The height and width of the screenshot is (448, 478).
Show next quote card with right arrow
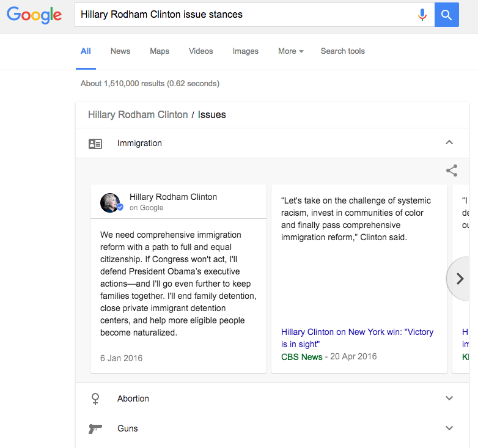pyautogui.click(x=460, y=279)
